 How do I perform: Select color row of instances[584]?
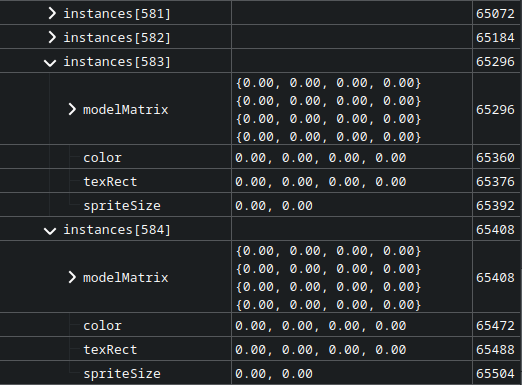pos(260,325)
